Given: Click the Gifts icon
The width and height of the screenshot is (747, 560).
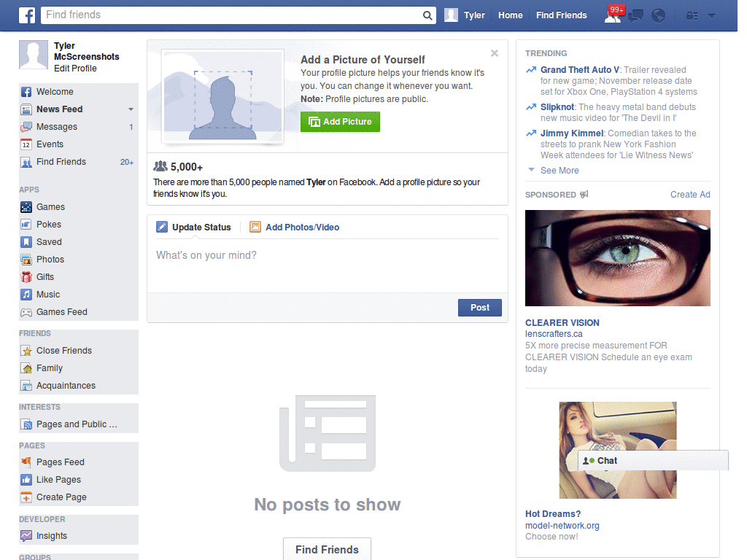Looking at the screenshot, I should click(x=26, y=277).
